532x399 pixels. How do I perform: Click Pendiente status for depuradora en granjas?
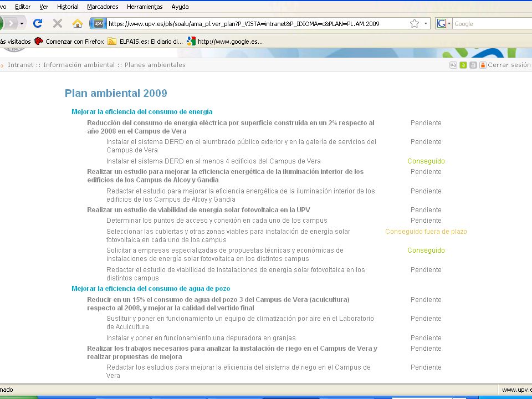click(x=426, y=338)
